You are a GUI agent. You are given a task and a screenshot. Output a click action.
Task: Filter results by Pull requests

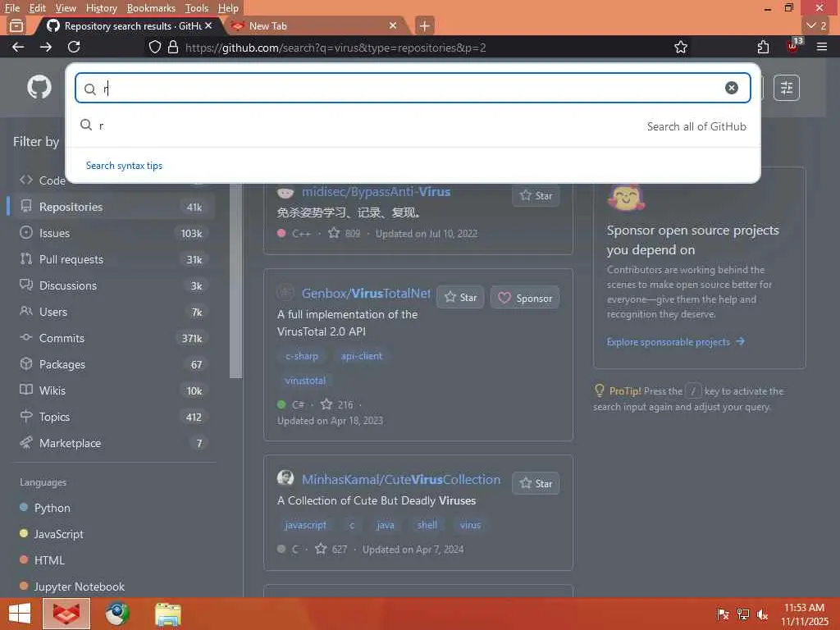(112, 259)
